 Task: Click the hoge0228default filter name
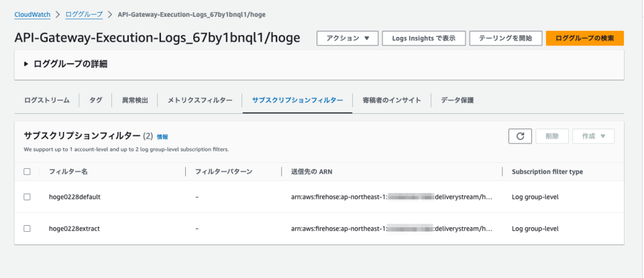tap(74, 197)
